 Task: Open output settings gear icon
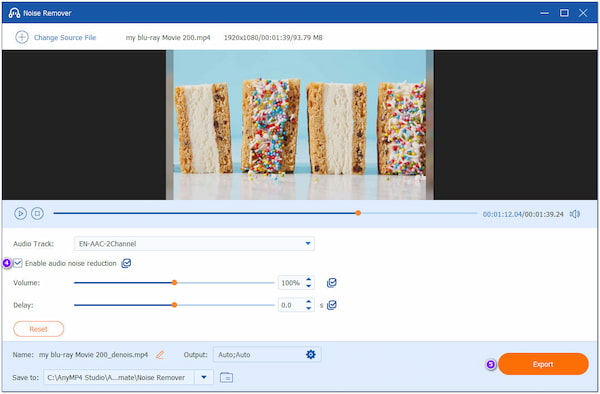click(311, 355)
